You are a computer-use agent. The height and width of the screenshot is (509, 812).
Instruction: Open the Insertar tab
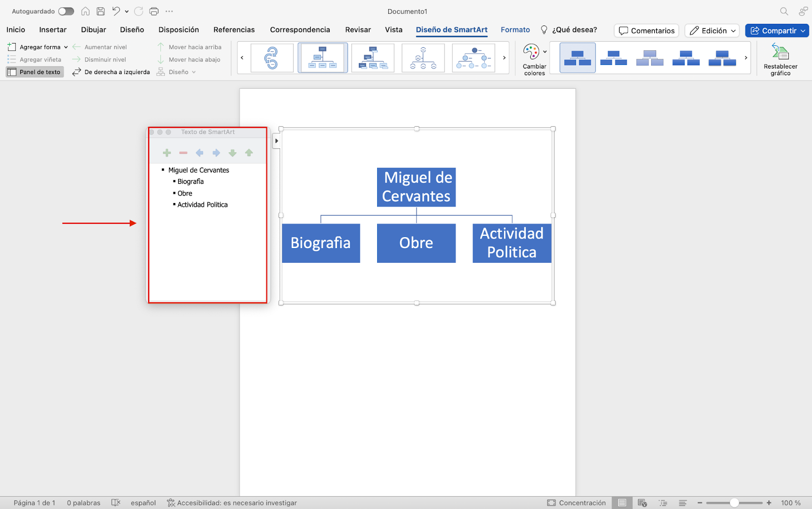click(53, 30)
